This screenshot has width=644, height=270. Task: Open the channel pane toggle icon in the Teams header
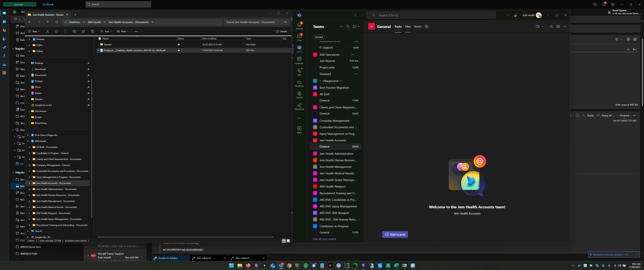(x=558, y=26)
